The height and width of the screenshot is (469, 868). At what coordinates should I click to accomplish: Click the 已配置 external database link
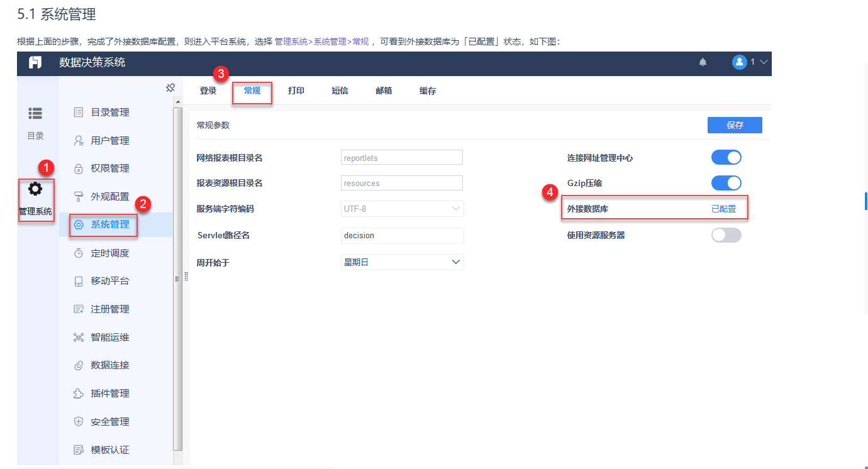click(x=723, y=209)
